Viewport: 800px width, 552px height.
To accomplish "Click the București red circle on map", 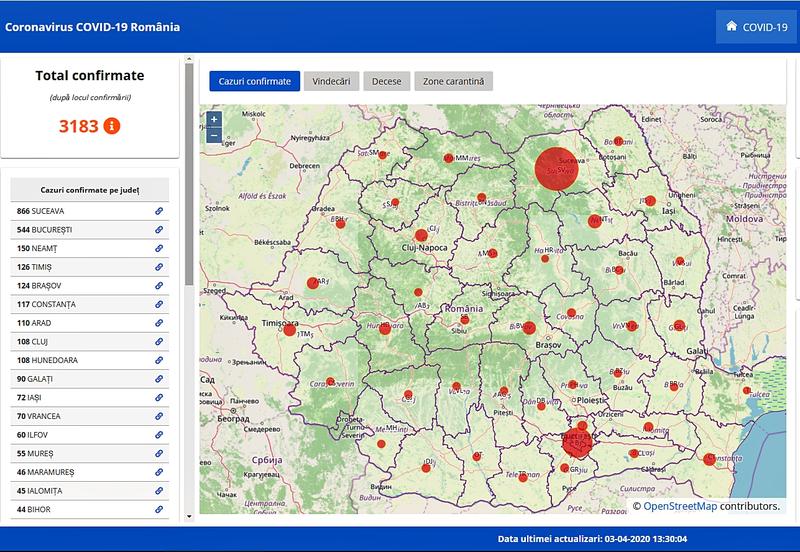I will pyautogui.click(x=579, y=442).
